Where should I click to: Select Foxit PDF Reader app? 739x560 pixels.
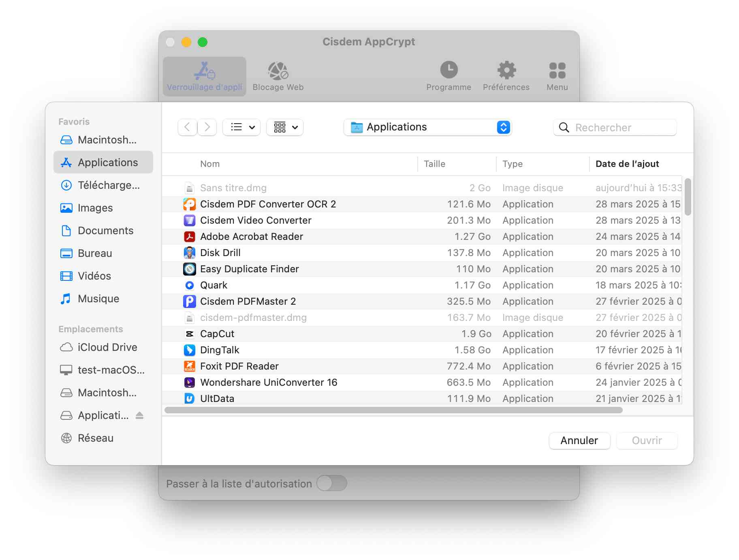pyautogui.click(x=422, y=366)
